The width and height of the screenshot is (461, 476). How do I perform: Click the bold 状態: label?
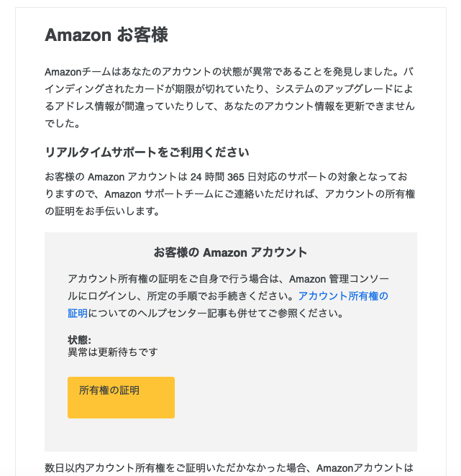tap(79, 339)
